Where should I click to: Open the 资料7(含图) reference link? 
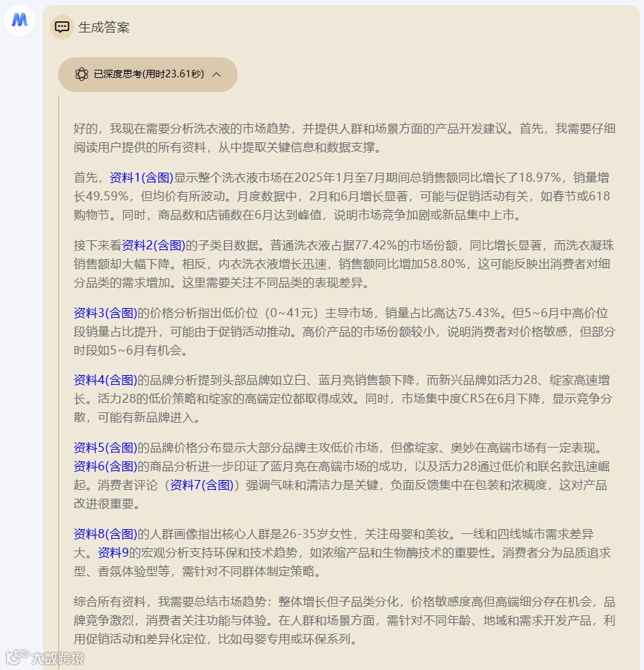[x=202, y=485]
